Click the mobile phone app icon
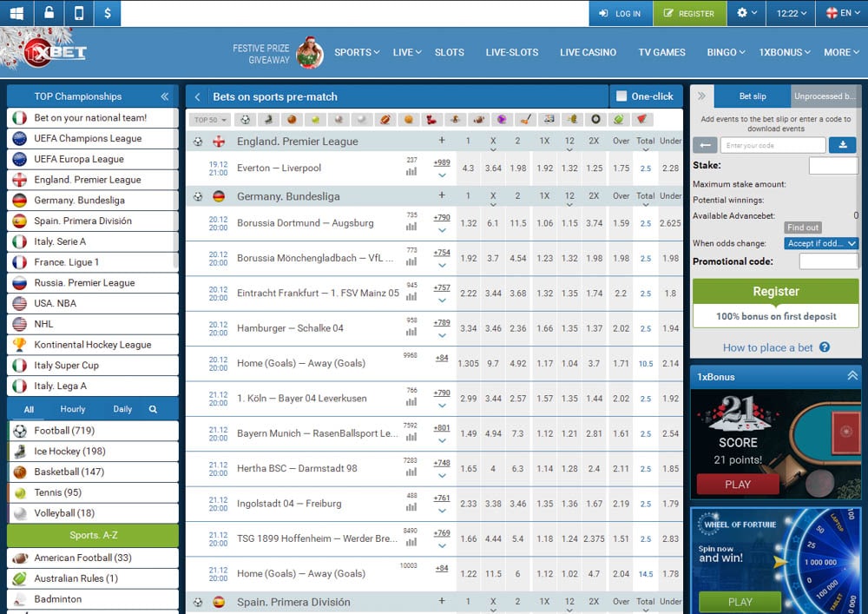Viewport: 868px width, 614px height. 79,13
